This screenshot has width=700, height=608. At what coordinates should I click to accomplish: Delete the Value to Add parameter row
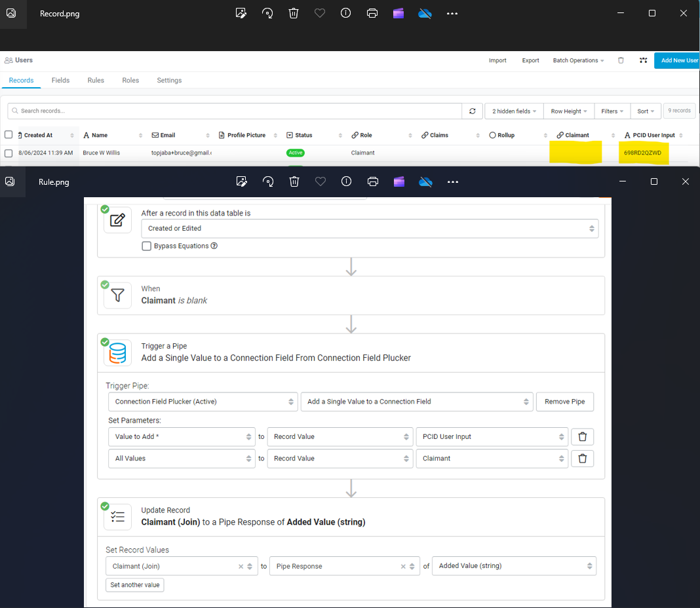click(x=582, y=436)
